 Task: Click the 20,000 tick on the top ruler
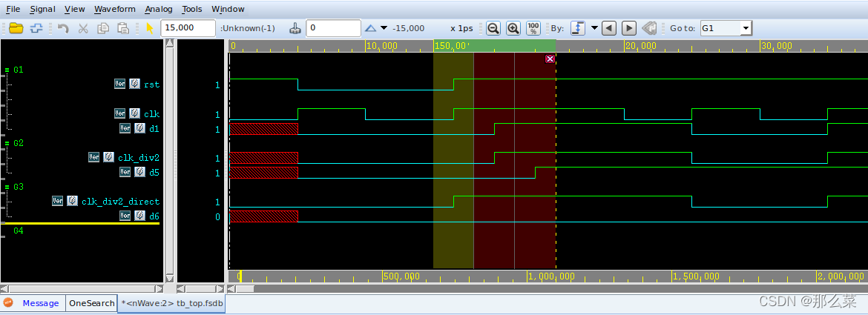coord(640,45)
